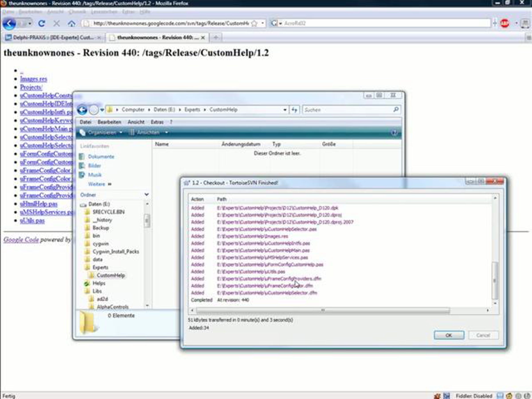Click Cancel in the TortoiseSVN dialog
Image resolution: width=532 pixels, height=399 pixels.
pos(483,335)
